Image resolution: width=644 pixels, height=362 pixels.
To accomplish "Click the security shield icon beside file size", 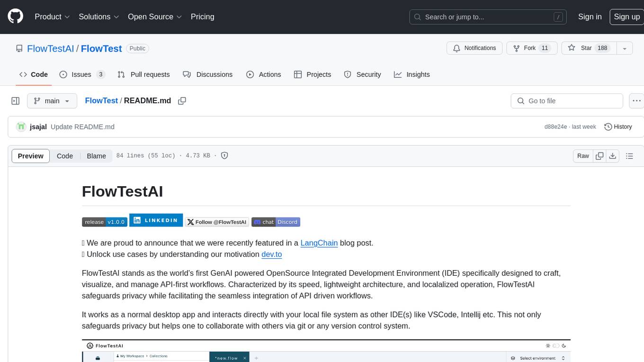I will click(x=224, y=155).
